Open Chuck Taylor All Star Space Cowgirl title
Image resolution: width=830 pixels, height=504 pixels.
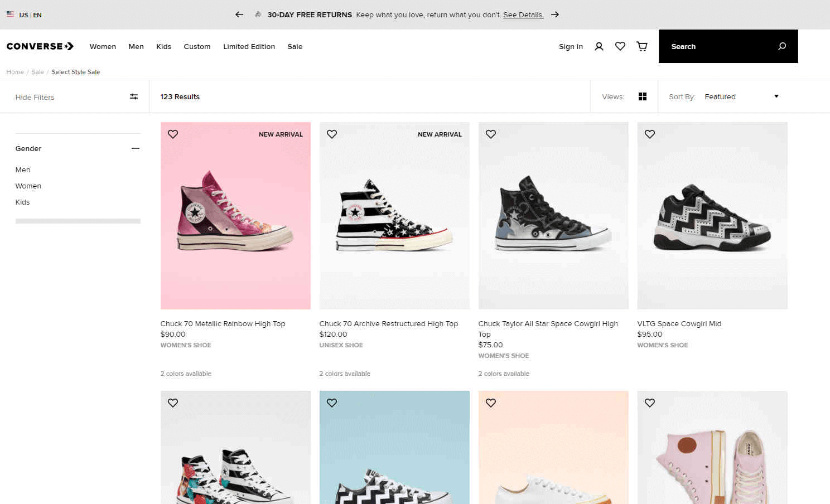548,329
